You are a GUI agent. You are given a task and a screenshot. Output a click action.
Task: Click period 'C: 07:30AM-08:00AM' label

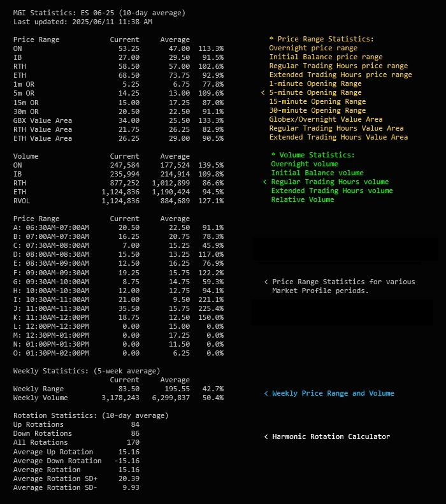coord(51,245)
